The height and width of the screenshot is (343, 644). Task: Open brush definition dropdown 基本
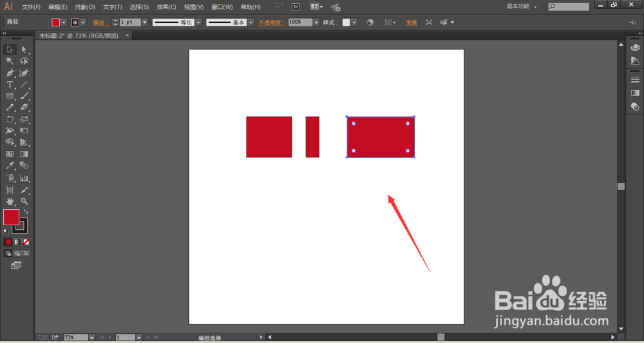click(x=251, y=23)
